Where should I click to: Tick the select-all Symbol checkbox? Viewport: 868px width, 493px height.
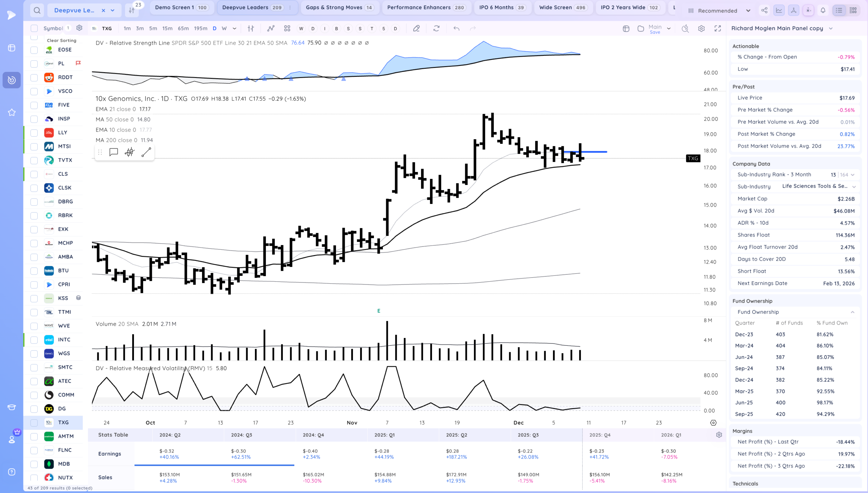(34, 28)
